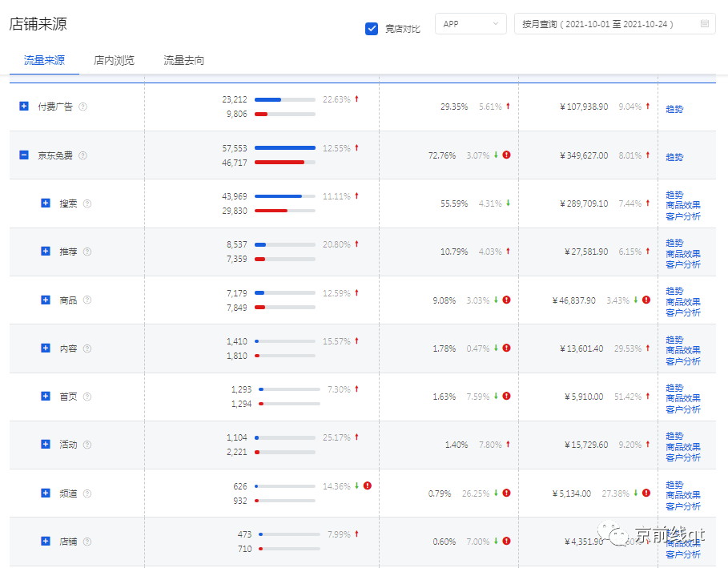Click the 55.59% share in 搜索 row
This screenshot has width=728, height=568.
pyautogui.click(x=454, y=203)
